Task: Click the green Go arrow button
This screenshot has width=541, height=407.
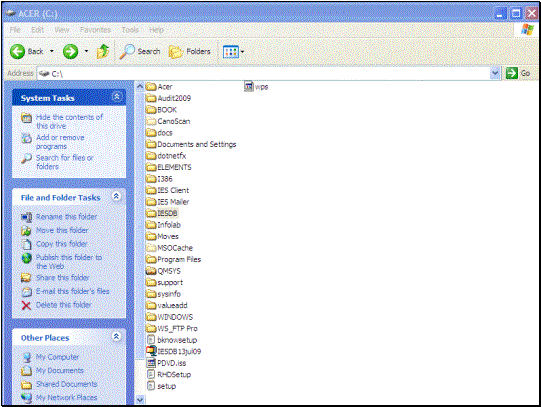Action: click(512, 73)
